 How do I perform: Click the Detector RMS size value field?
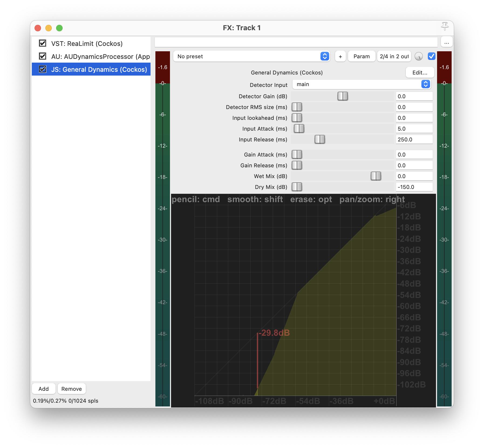point(414,107)
